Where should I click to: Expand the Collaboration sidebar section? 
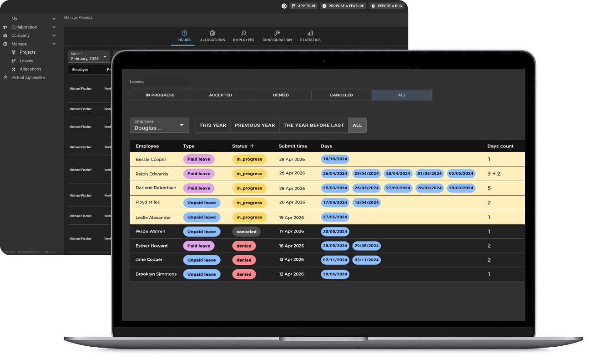point(53,27)
